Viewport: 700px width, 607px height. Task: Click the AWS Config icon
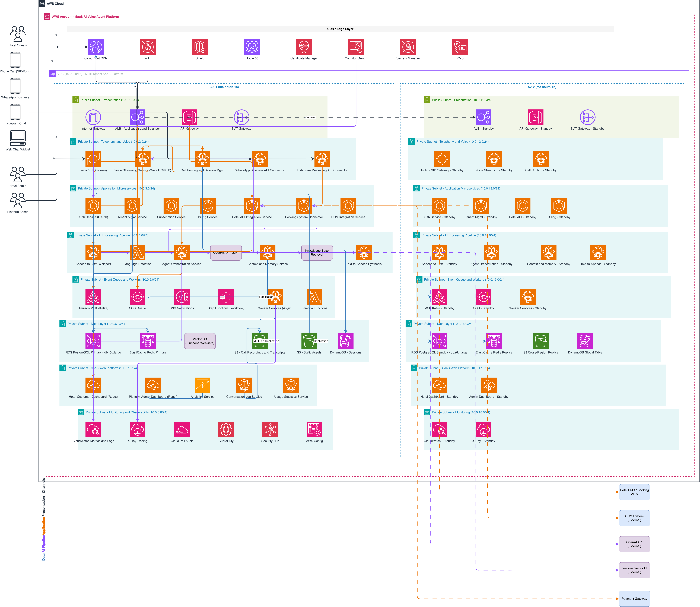click(314, 429)
